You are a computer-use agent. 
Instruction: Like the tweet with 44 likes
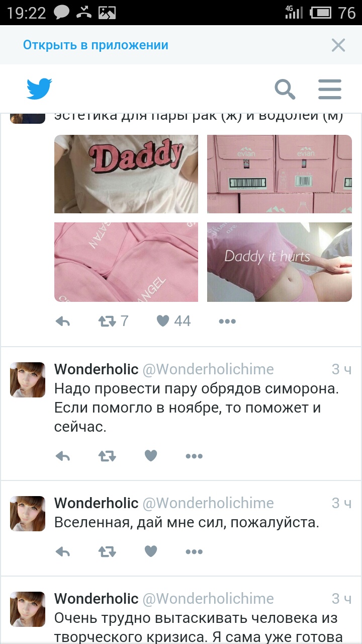pos(173,321)
